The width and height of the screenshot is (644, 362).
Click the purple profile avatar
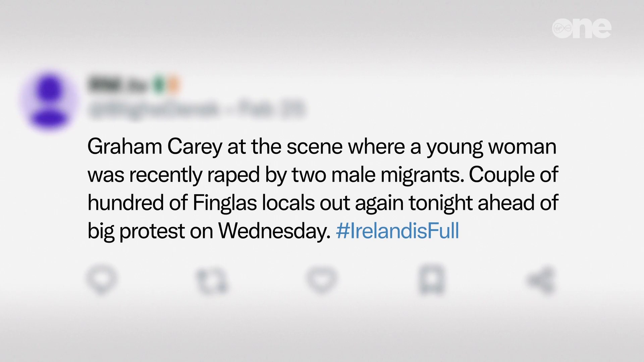[x=49, y=101]
